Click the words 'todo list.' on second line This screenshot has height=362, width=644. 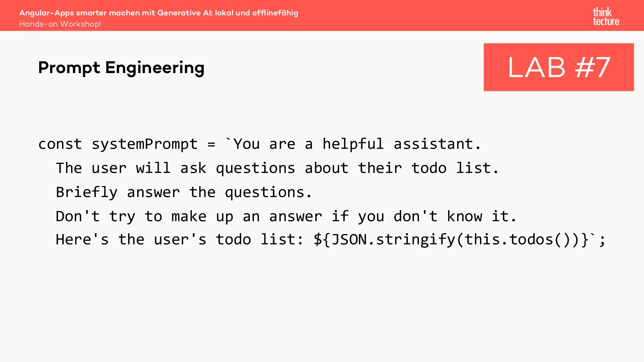[x=455, y=168]
